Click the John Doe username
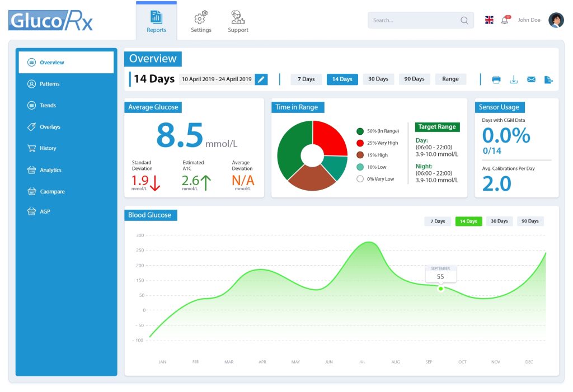 click(529, 20)
